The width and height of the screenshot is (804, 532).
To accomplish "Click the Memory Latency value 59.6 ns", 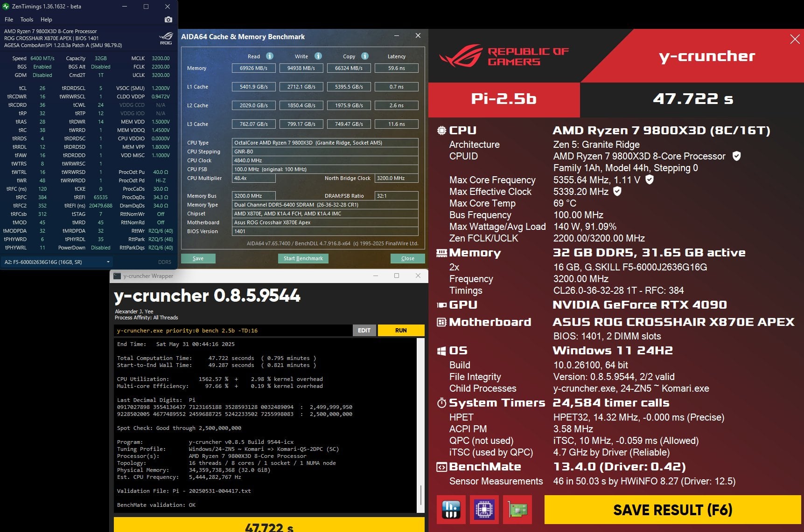I will click(x=397, y=68).
